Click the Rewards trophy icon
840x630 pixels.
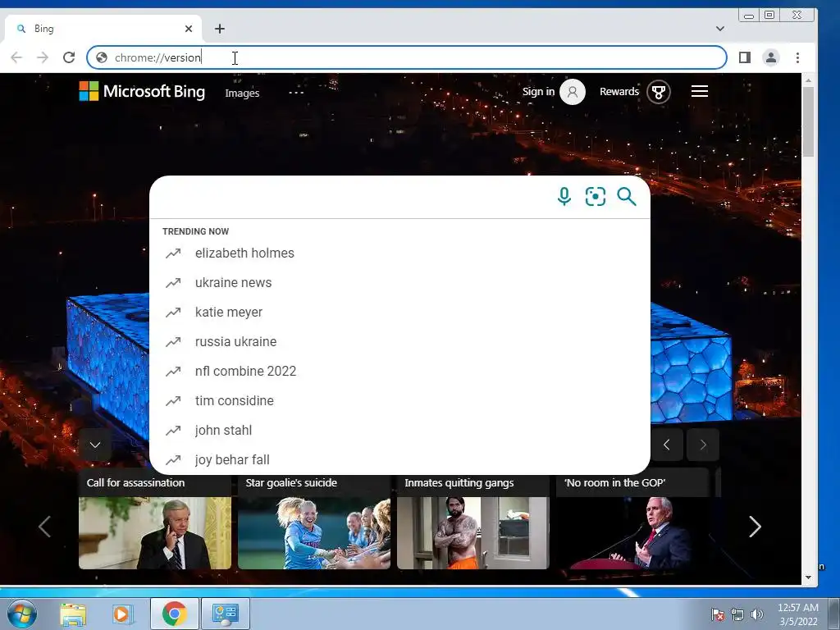659,92
